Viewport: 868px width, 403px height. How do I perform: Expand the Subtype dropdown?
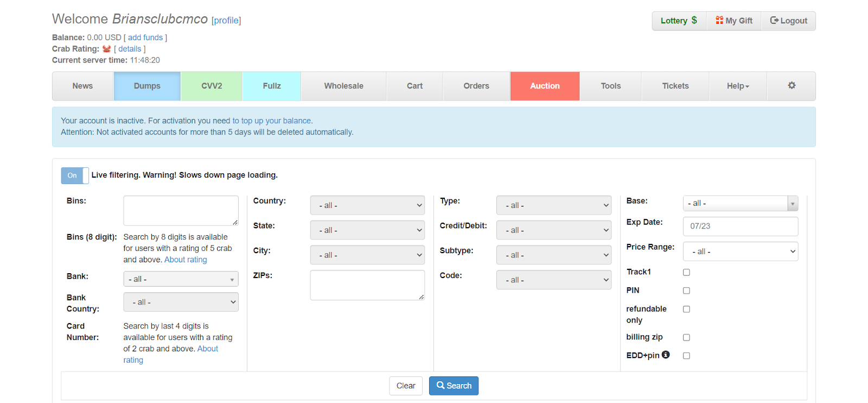[x=554, y=255]
